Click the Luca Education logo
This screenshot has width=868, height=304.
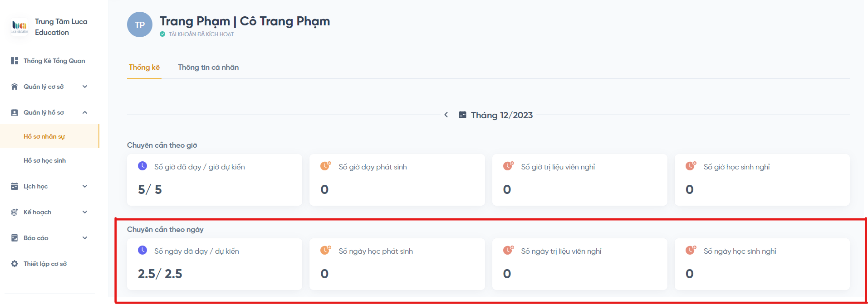[x=19, y=27]
